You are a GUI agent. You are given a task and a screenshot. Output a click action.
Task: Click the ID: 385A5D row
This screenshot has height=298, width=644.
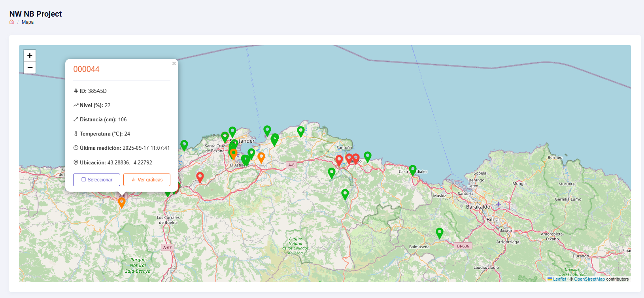[x=90, y=91]
